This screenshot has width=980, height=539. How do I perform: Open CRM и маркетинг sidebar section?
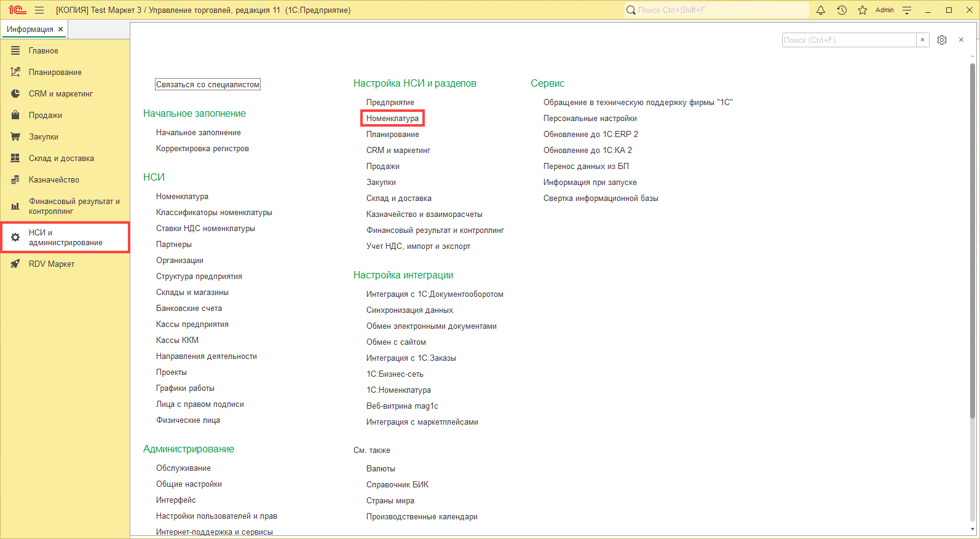[x=60, y=94]
